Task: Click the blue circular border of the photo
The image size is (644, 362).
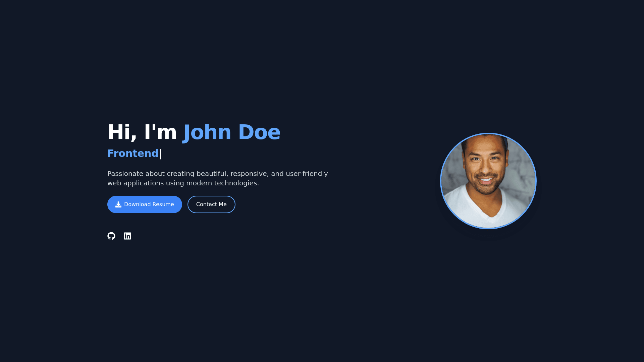Action: click(441, 181)
